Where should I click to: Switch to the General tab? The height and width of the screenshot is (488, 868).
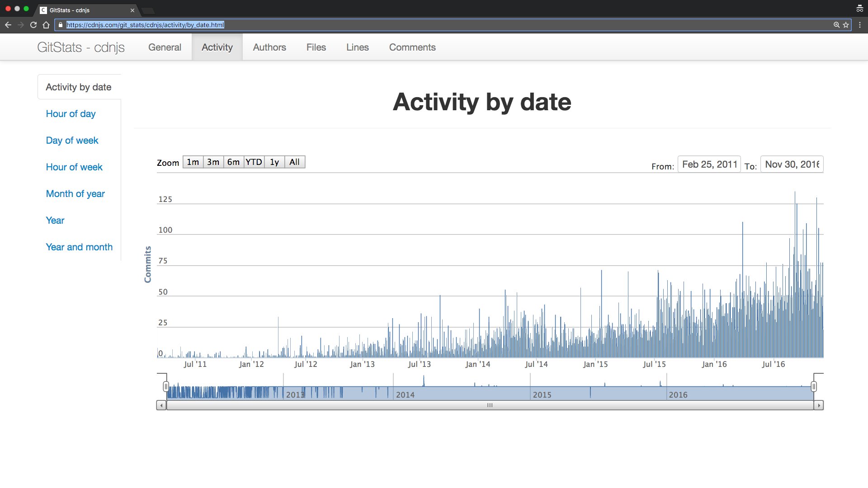165,47
